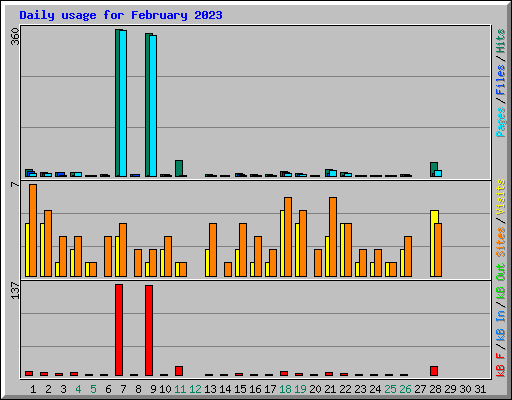Click the 'Files' legend label
This screenshot has width=512, height=400.
pos(500,79)
